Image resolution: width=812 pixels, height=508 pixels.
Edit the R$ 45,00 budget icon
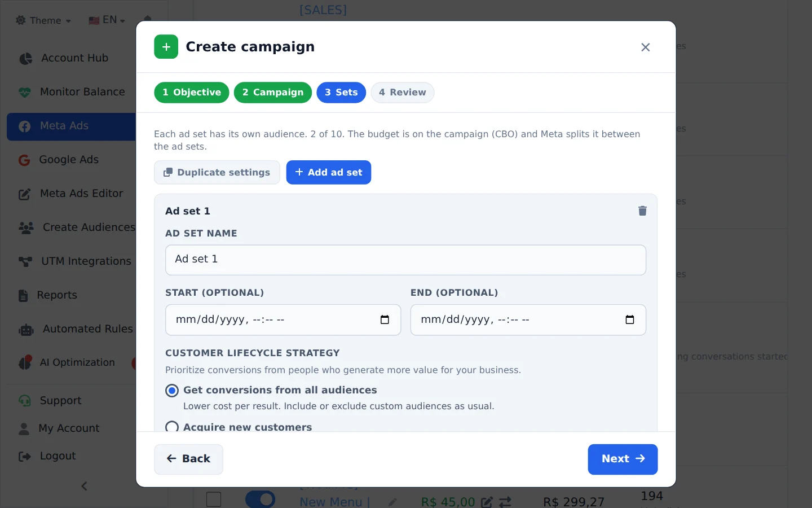487,502
